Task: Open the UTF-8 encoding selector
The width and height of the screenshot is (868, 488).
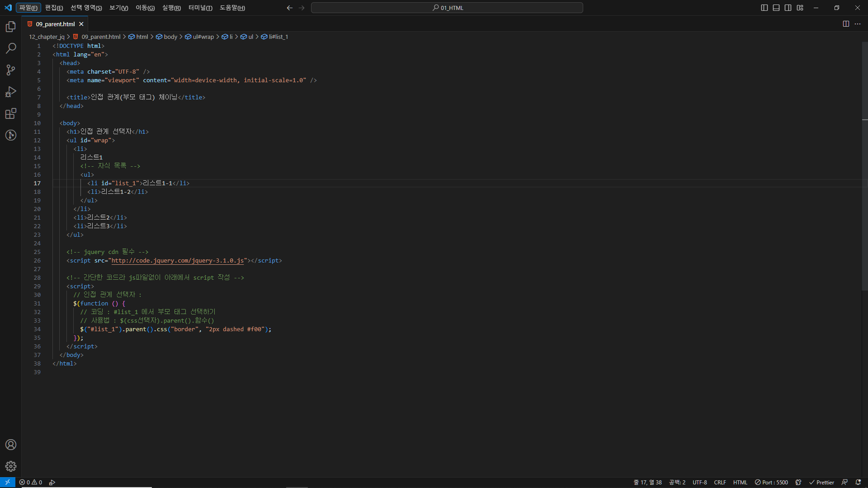Action: (x=699, y=483)
